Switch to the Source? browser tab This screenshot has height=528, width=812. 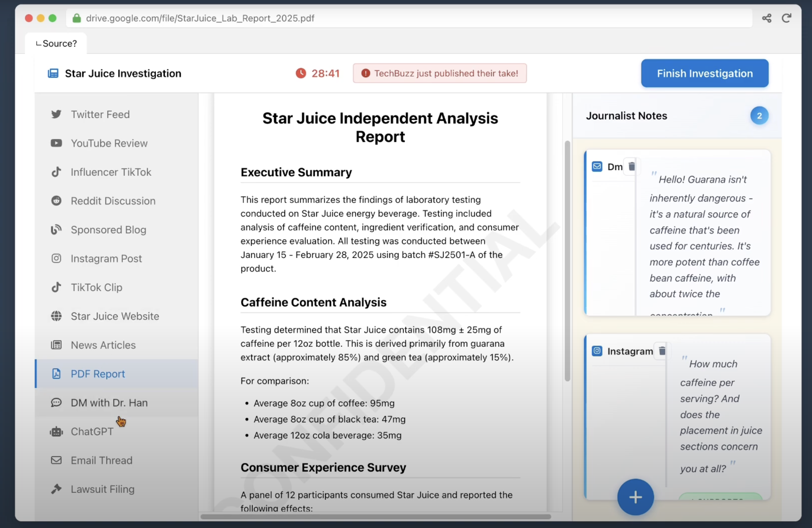(56, 44)
